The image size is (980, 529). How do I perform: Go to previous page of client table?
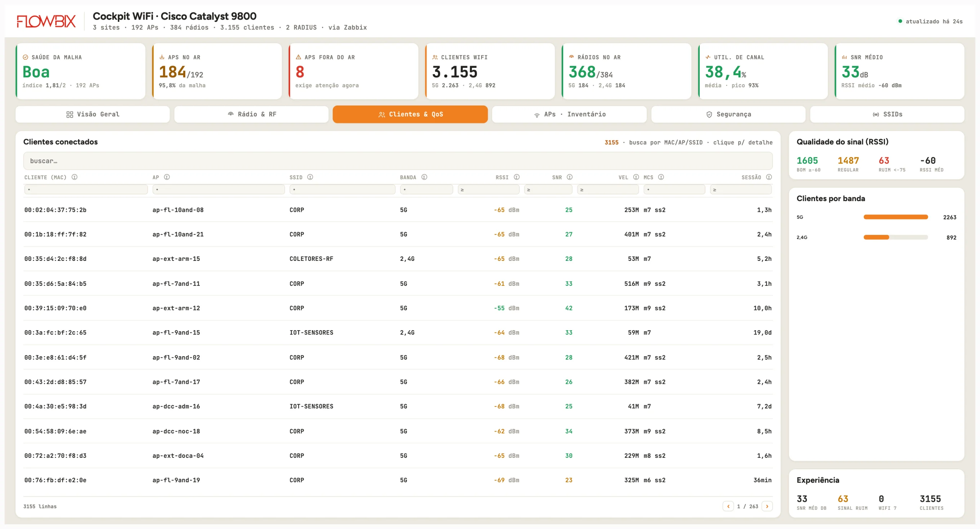pyautogui.click(x=728, y=506)
